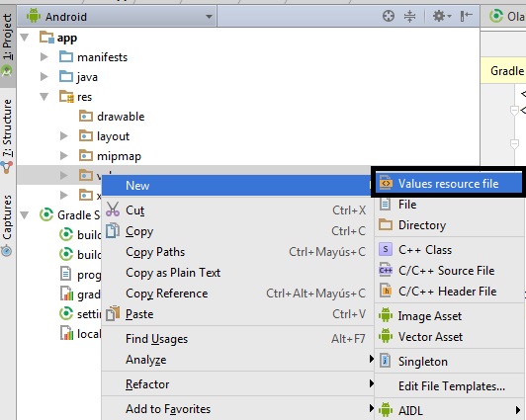Image resolution: width=526 pixels, height=420 pixels.
Task: Click the Singleton file icon
Action: (x=386, y=361)
